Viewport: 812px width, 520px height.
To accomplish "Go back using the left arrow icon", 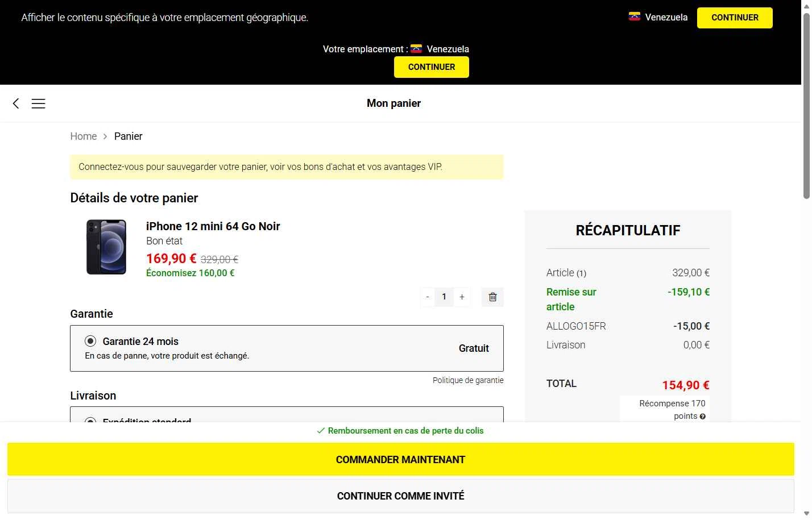I will coord(16,103).
